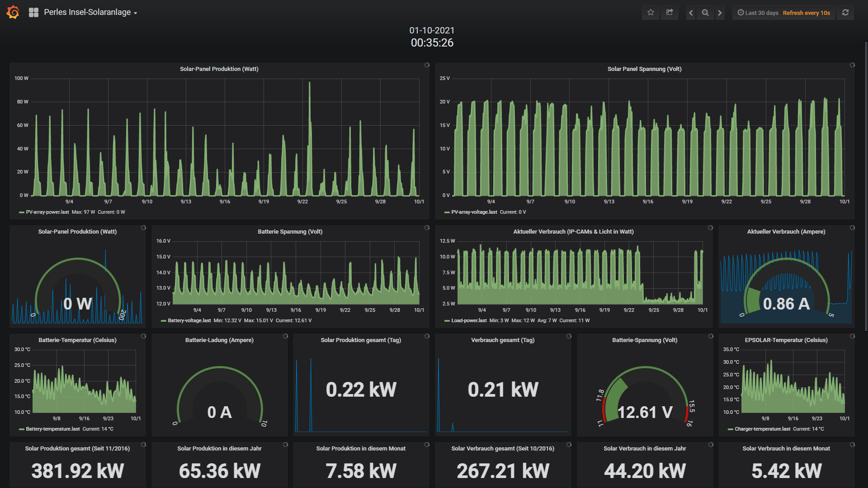This screenshot has height=488, width=868.
Task: Zoom out the time range
Action: point(705,13)
